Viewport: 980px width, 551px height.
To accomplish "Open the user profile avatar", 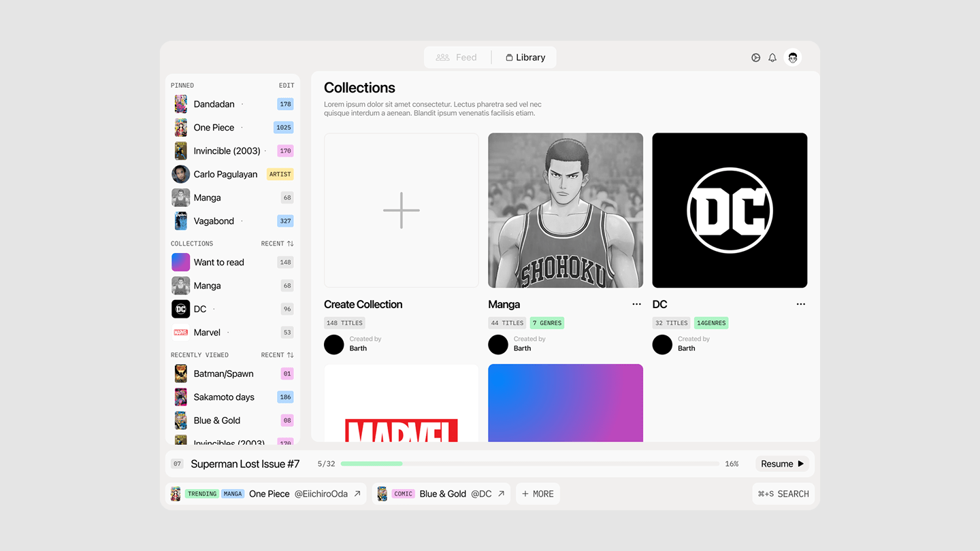I will tap(793, 58).
